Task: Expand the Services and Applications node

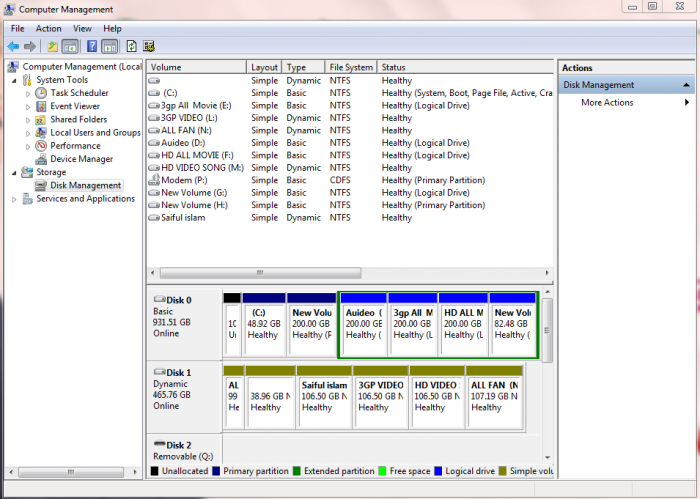Action: pyautogui.click(x=15, y=199)
